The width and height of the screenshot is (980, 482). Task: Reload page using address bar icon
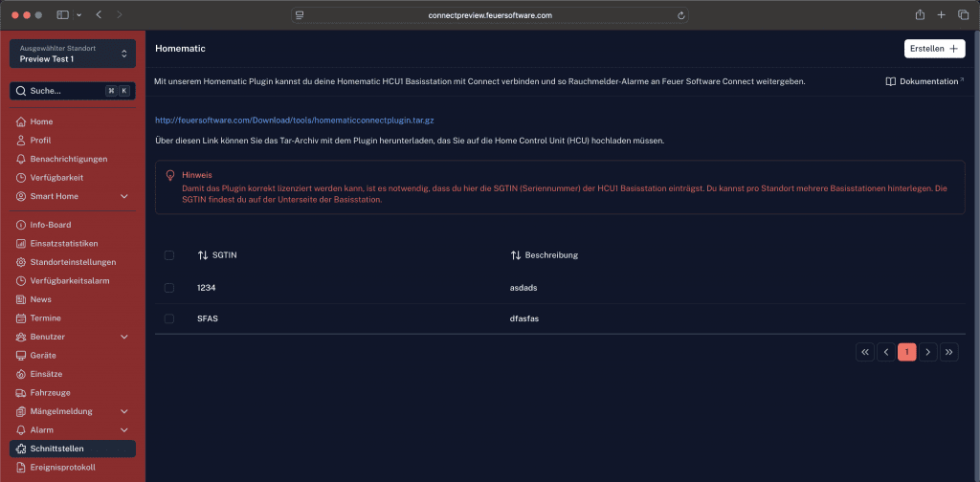click(680, 15)
